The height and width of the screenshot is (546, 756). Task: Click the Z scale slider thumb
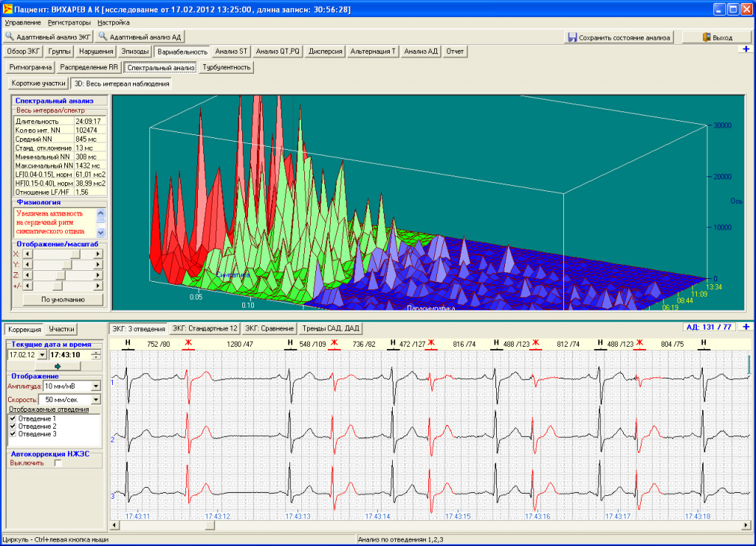[x=61, y=275]
